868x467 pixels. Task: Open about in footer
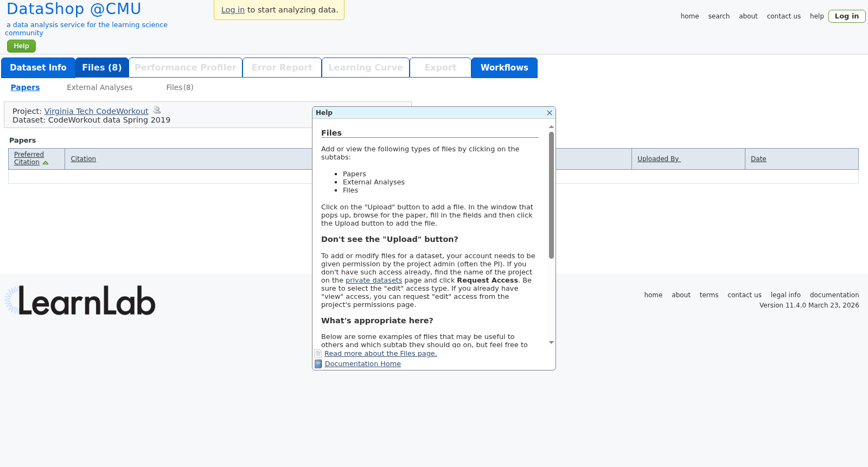(x=681, y=295)
